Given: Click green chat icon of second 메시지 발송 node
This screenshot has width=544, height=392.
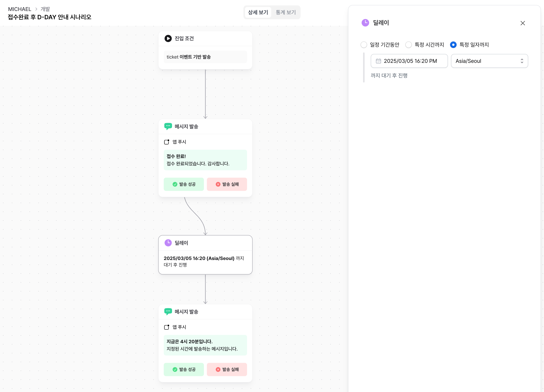Looking at the screenshot, I should pyautogui.click(x=168, y=311).
